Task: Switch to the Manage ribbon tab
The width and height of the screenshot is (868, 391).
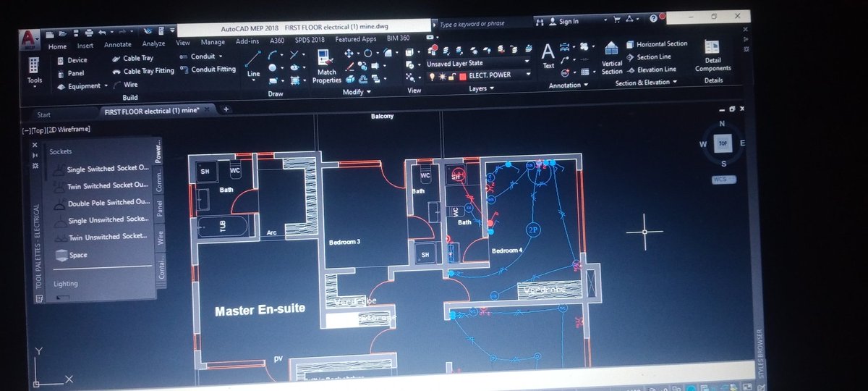Action: tap(213, 43)
